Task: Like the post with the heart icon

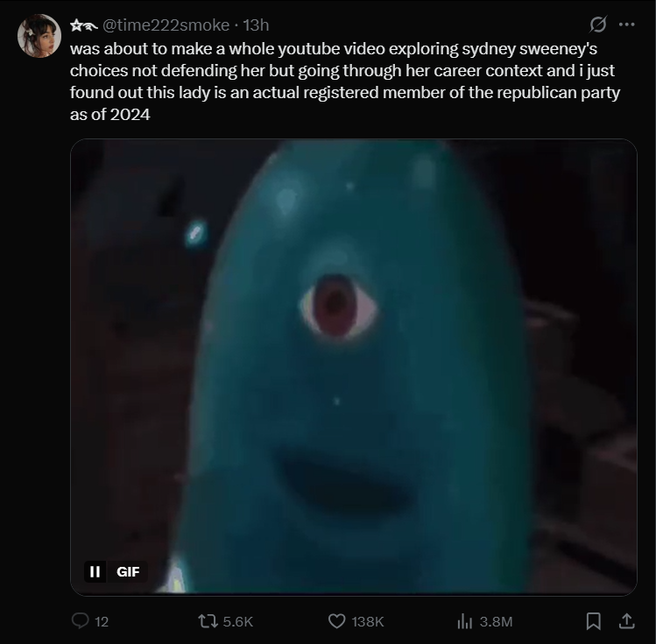Action: point(337,621)
